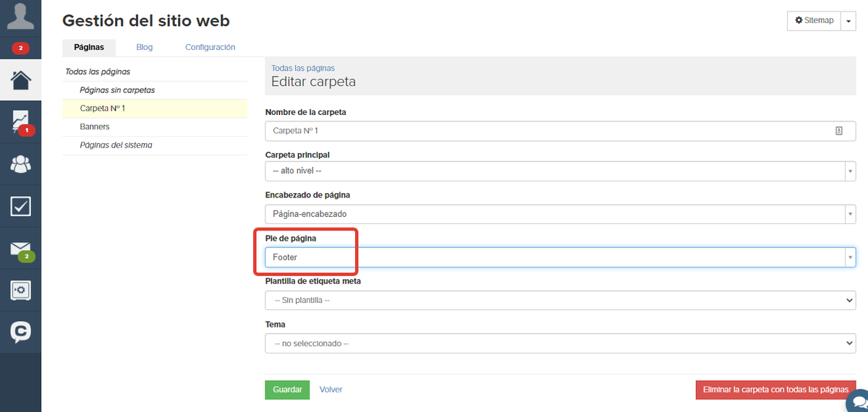Click the green Guardar button
This screenshot has width=868, height=412.
tap(287, 390)
